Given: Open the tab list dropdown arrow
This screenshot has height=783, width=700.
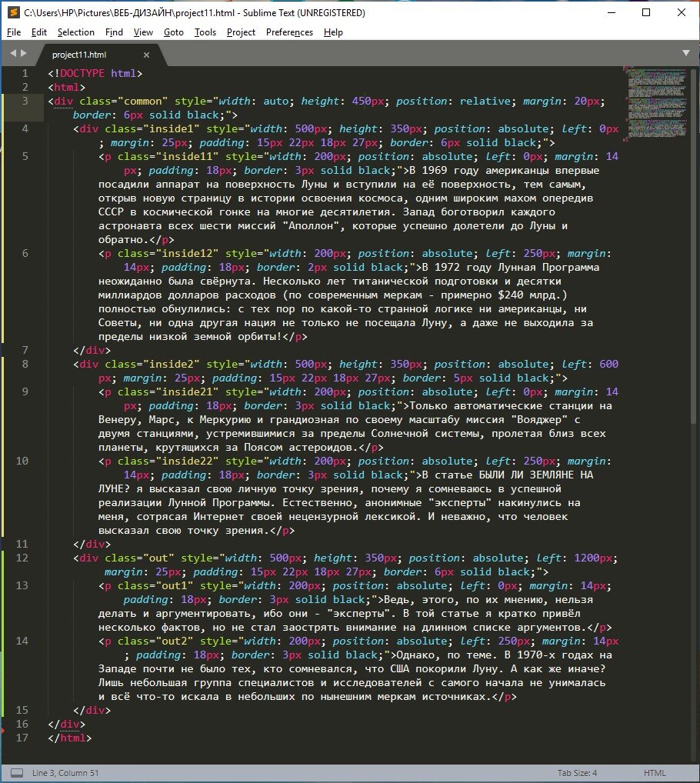Looking at the screenshot, I should (686, 53).
